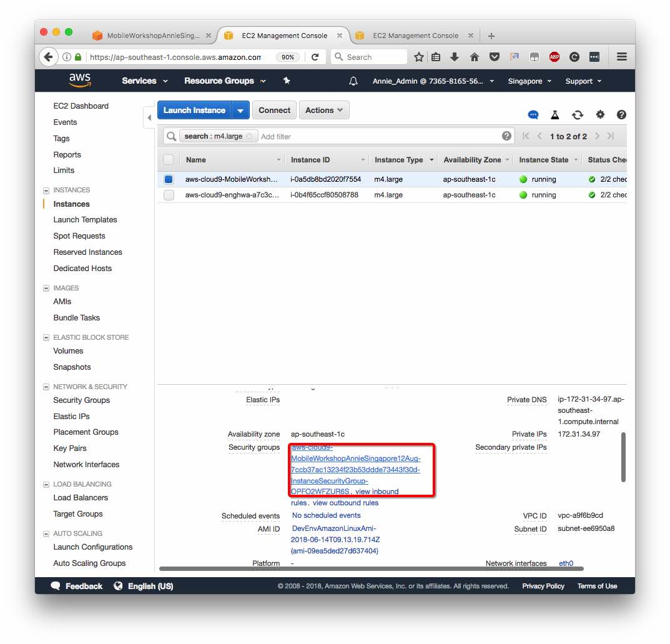Open the Pocket shield icon

495,57
